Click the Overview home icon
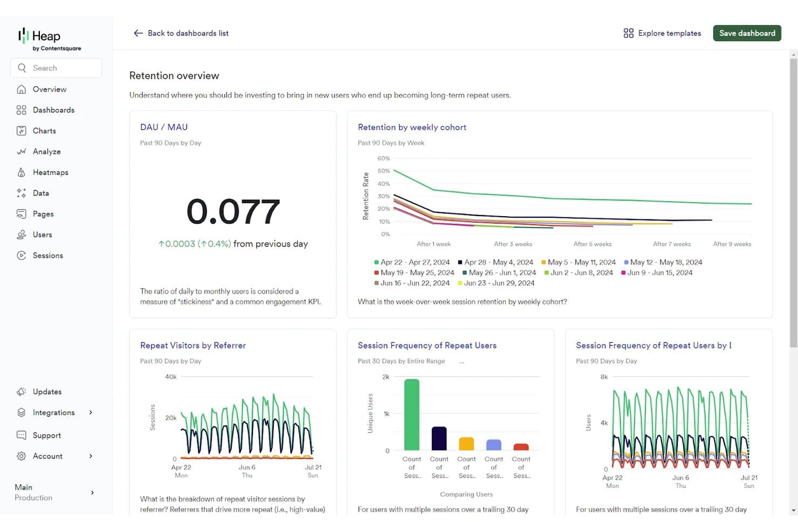Viewport: 798px width, 532px height. click(x=22, y=89)
